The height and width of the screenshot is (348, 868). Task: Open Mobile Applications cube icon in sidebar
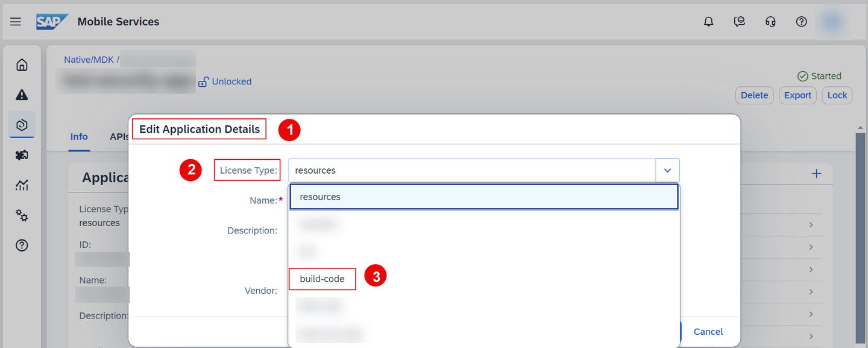pos(22,125)
